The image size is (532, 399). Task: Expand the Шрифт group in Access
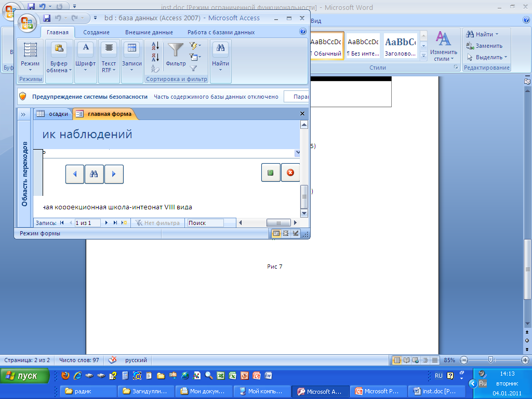coord(86,61)
